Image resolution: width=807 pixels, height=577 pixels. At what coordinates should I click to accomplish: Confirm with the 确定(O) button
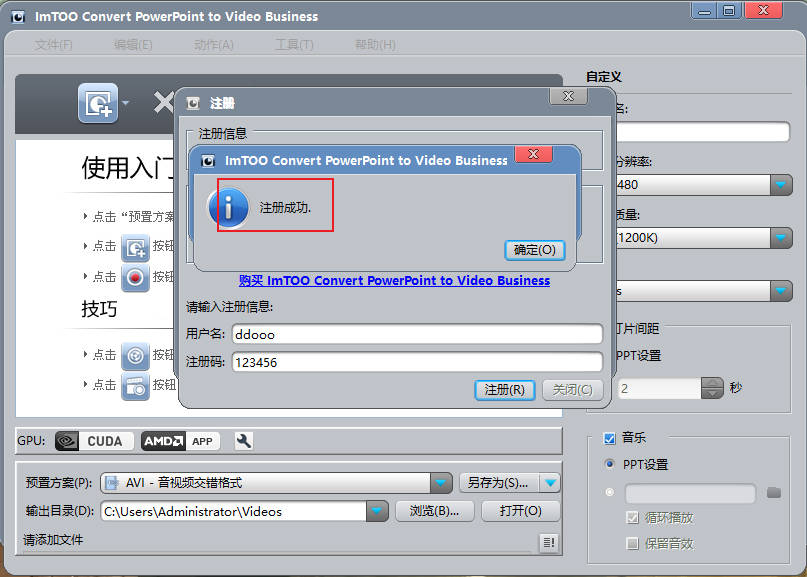535,250
